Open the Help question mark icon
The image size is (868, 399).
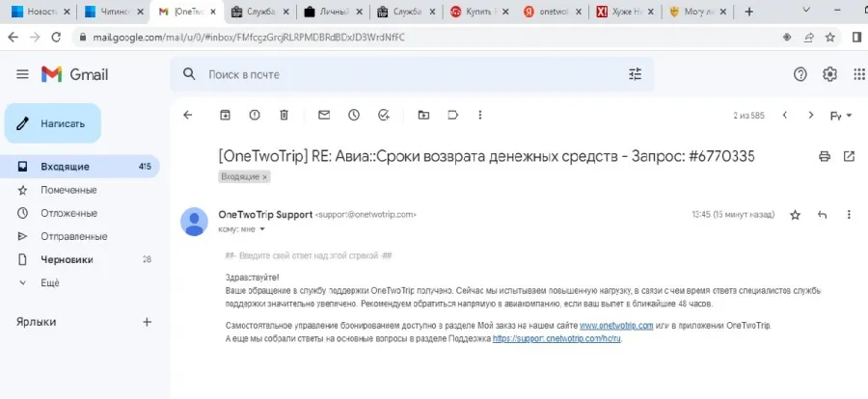coord(800,74)
